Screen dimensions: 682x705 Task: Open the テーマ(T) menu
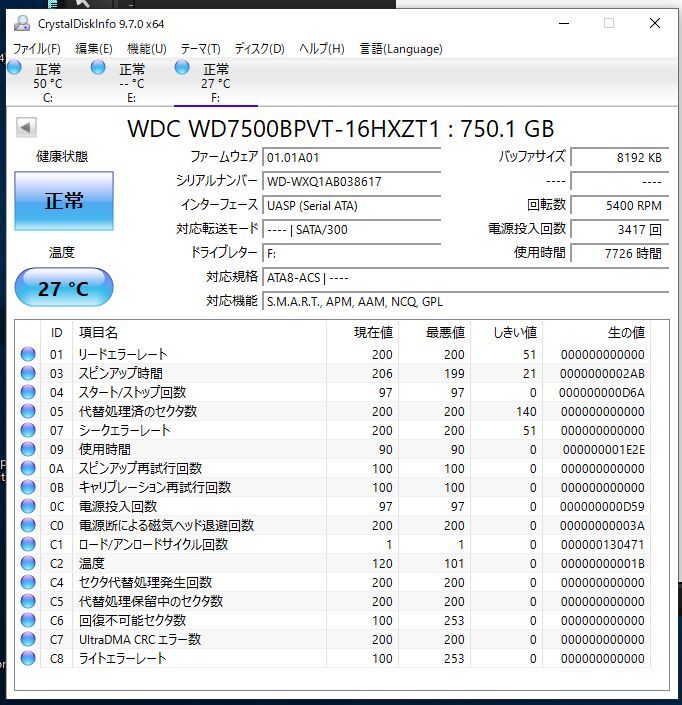pyautogui.click(x=201, y=49)
